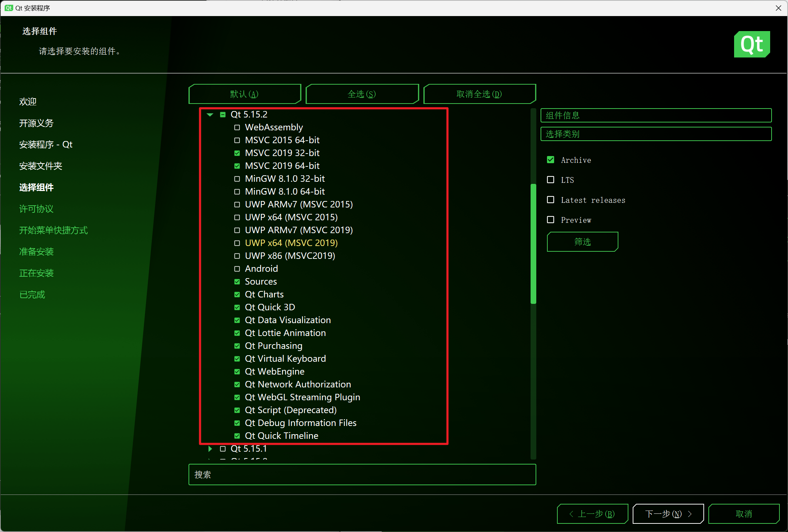Select the 开始菜单快捷方式 sidebar step
This screenshot has width=788, height=532.
(54, 230)
